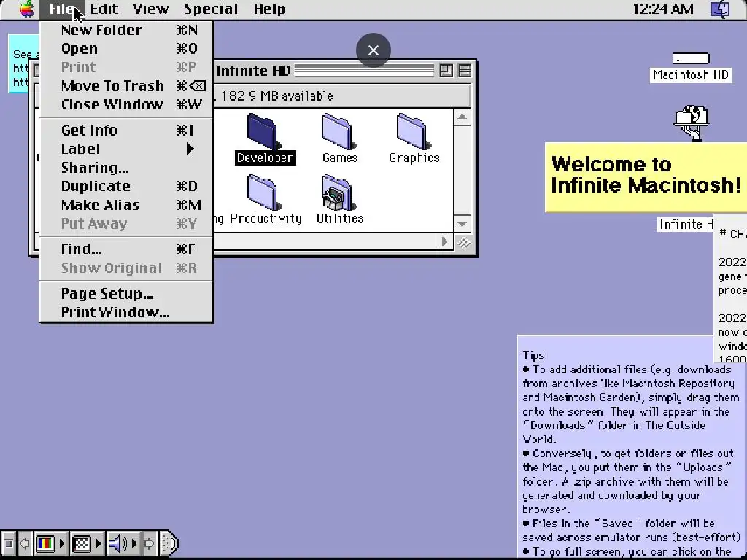Click the control strip close box
This screenshot has height=560, width=747.
(x=8, y=542)
